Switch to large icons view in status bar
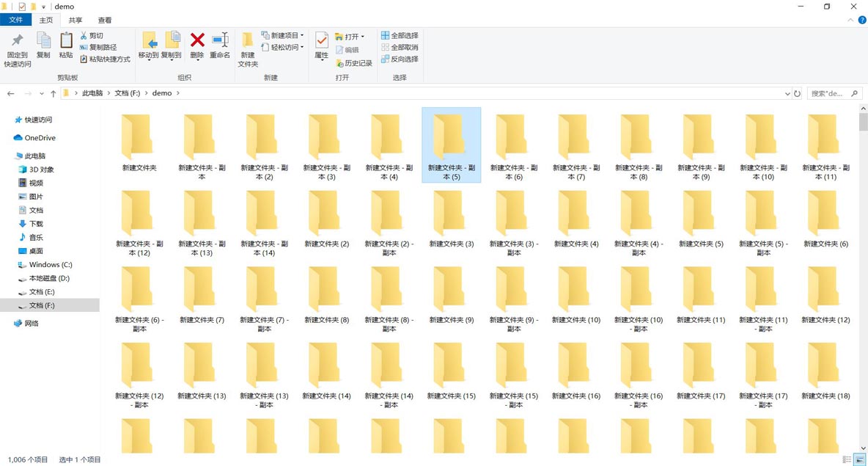The width and height of the screenshot is (868, 466). 860,460
